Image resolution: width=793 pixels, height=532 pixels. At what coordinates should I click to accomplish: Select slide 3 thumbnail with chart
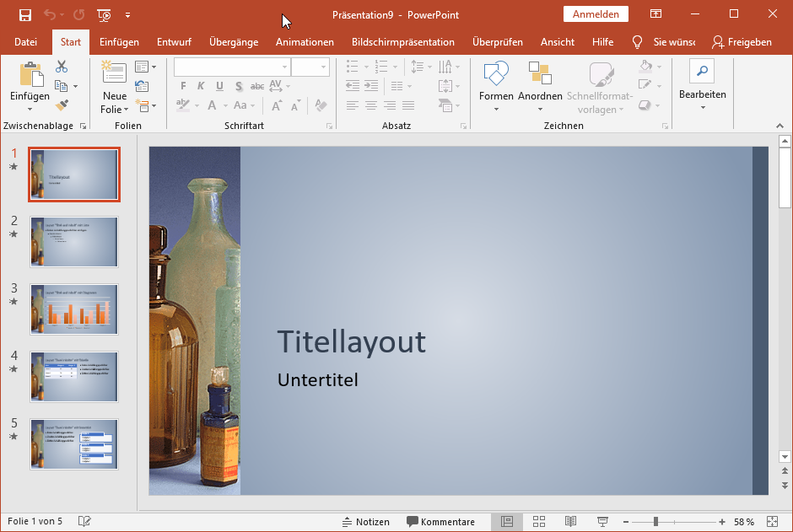[x=74, y=309]
